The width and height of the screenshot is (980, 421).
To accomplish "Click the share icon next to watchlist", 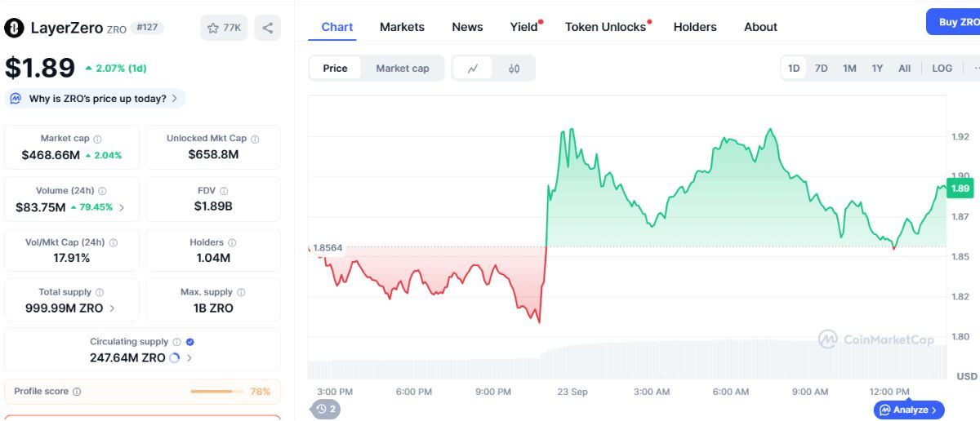I will pyautogui.click(x=267, y=28).
